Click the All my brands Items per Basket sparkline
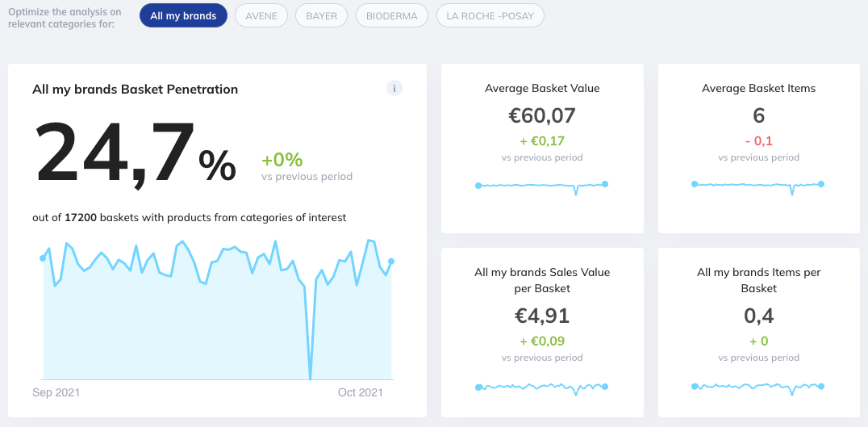 [x=758, y=387]
